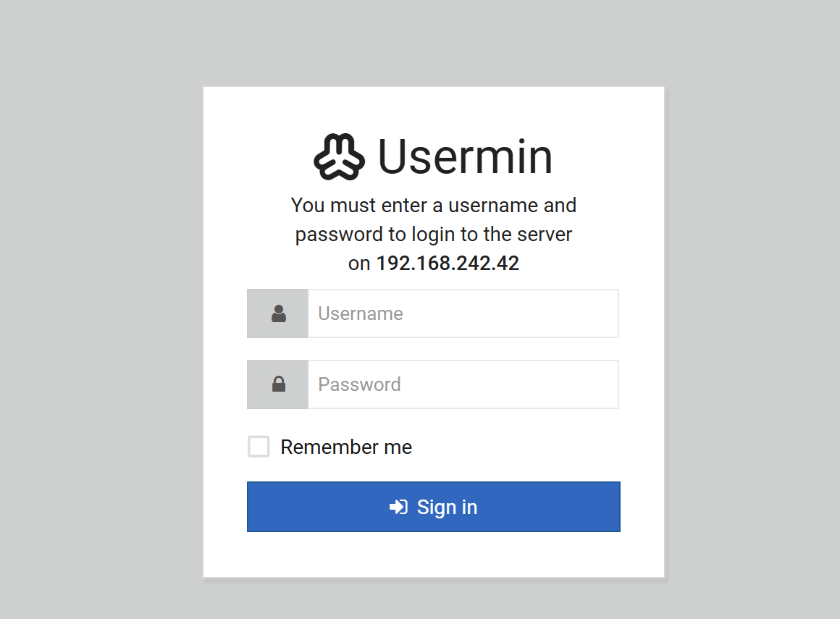Focus the Username input field
The height and width of the screenshot is (619, 840).
[x=463, y=313]
